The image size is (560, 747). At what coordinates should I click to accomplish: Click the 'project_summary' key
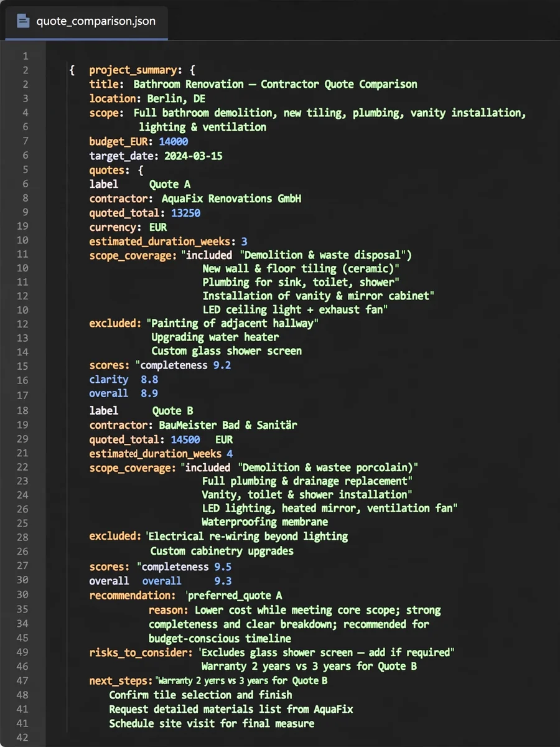(134, 70)
